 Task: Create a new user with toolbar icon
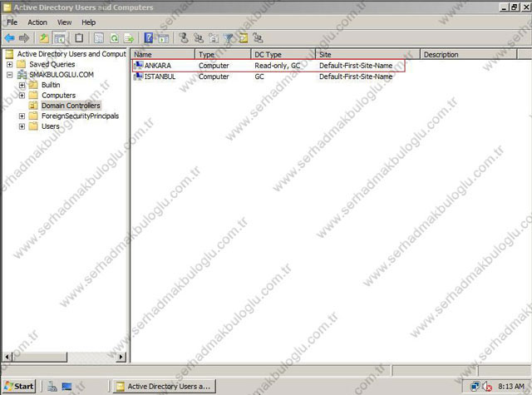[x=184, y=38]
